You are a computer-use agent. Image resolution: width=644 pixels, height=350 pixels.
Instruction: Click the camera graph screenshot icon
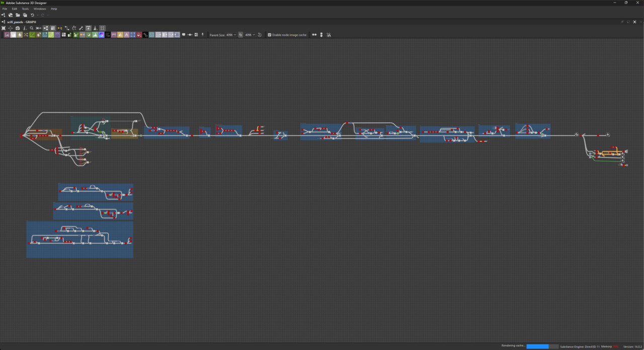pos(18,28)
